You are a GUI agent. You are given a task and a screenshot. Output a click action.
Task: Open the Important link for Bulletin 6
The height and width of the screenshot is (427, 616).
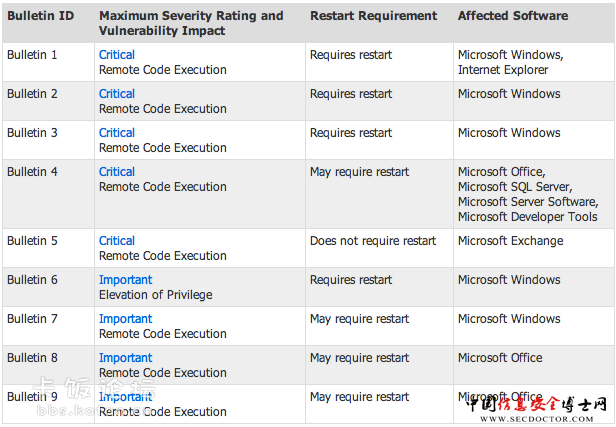click(125, 280)
